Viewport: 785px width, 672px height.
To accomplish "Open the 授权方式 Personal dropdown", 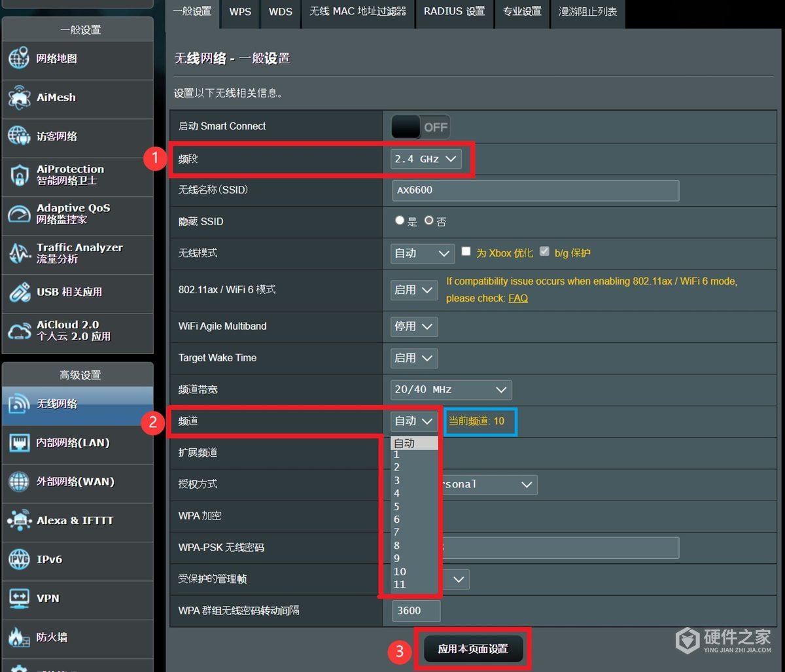I will (488, 484).
